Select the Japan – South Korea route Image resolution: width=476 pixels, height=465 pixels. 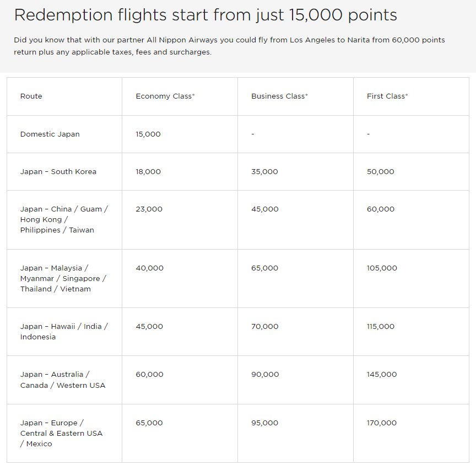point(58,172)
